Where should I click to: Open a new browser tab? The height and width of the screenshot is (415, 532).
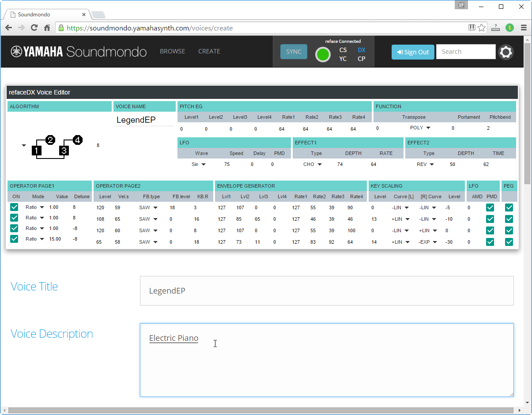pyautogui.click(x=98, y=15)
